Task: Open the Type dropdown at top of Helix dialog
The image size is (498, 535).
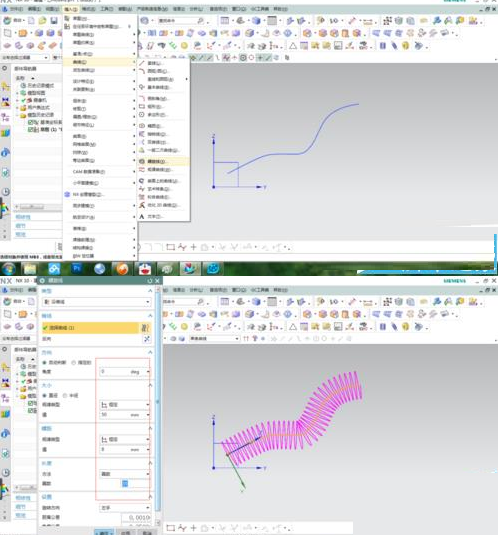Action: pyautogui.click(x=97, y=302)
